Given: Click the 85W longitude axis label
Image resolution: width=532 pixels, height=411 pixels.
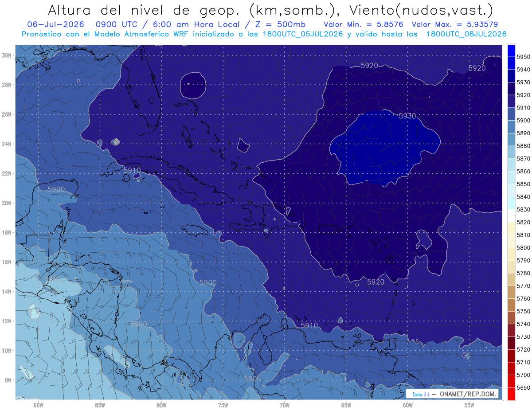Looking at the screenshot, I should [100, 405].
